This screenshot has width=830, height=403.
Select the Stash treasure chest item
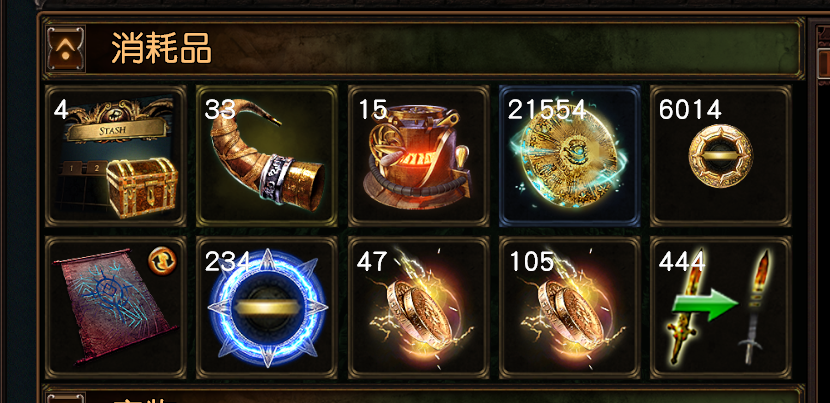click(116, 156)
